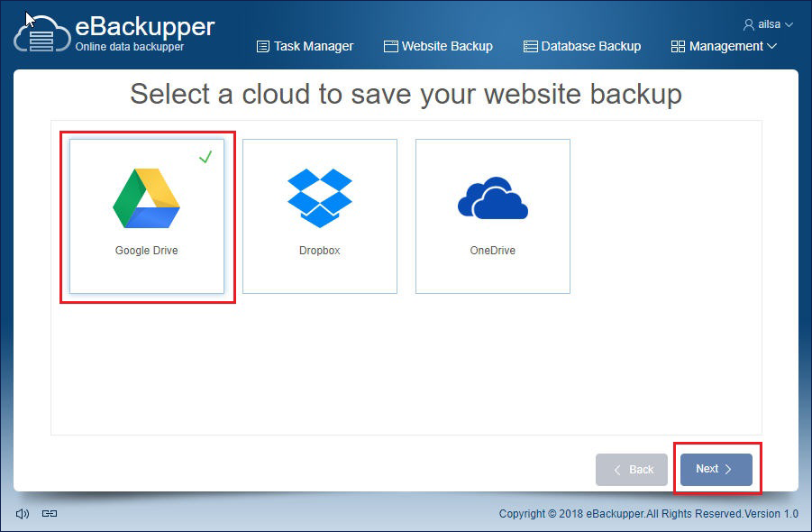The height and width of the screenshot is (532, 812).
Task: Click the chain link icon in footer
Action: 50,513
